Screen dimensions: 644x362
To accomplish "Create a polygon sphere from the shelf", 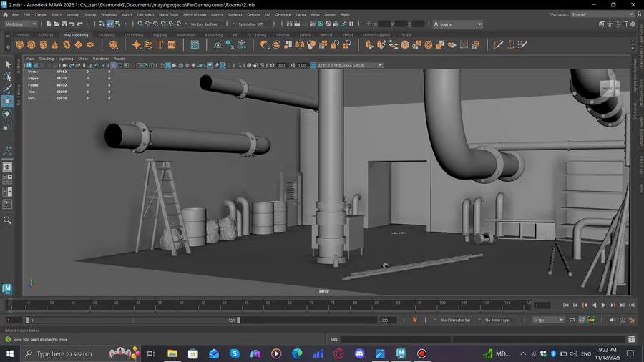I will click(x=21, y=44).
